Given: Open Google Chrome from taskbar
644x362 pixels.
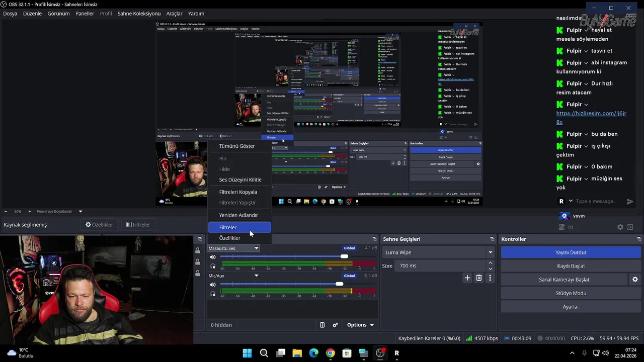Looking at the screenshot, I should pyautogui.click(x=330, y=353).
